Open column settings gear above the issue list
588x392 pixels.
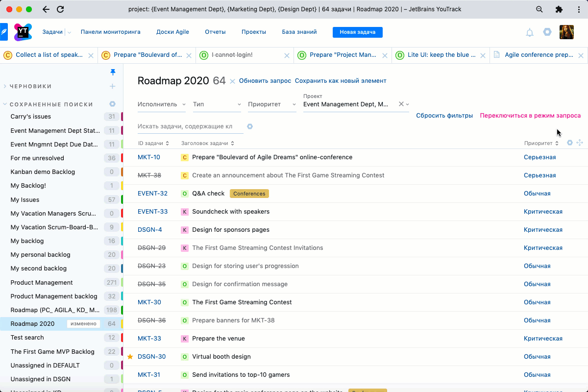point(569,142)
